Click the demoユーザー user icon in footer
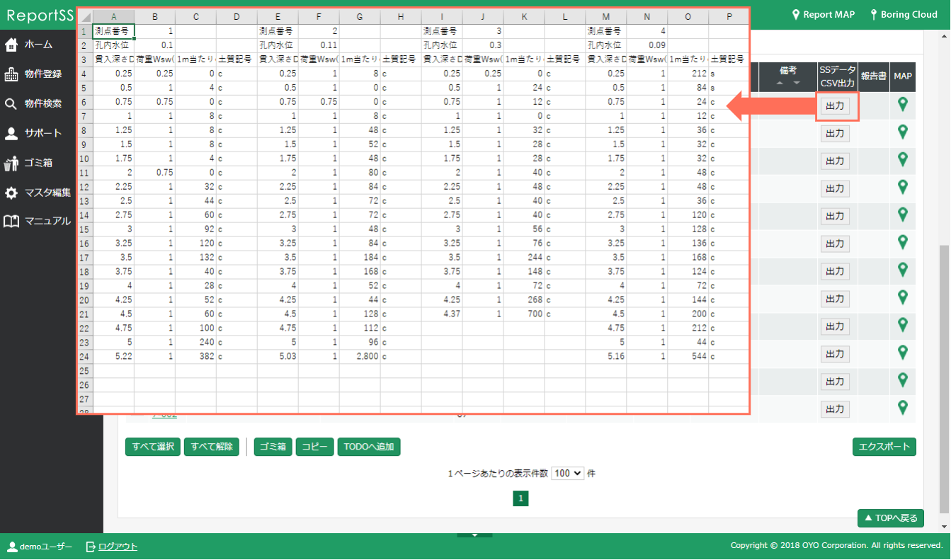Image resolution: width=951 pixels, height=560 pixels. (x=12, y=547)
